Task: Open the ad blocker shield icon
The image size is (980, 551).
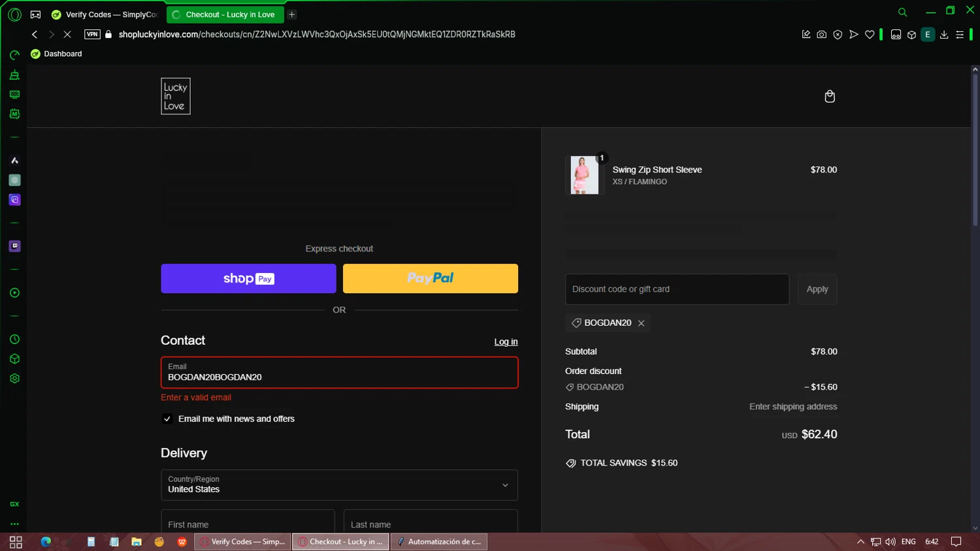Action: (x=838, y=35)
